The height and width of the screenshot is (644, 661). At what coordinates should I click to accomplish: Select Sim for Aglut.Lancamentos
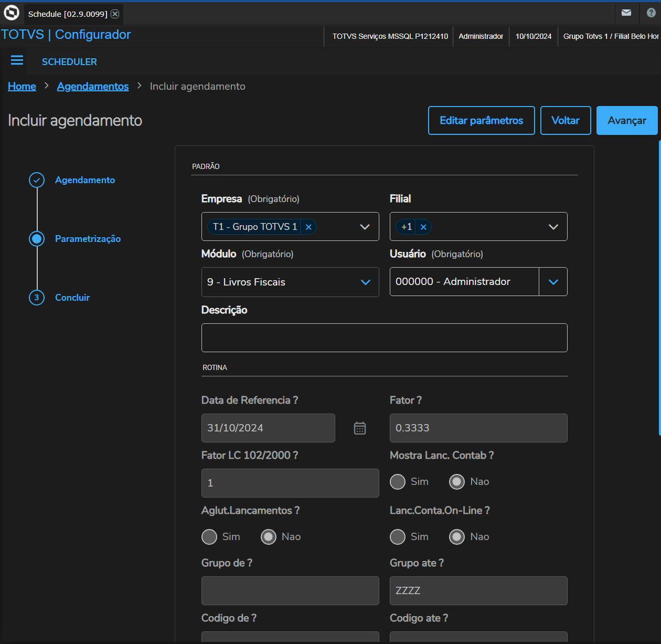point(209,537)
